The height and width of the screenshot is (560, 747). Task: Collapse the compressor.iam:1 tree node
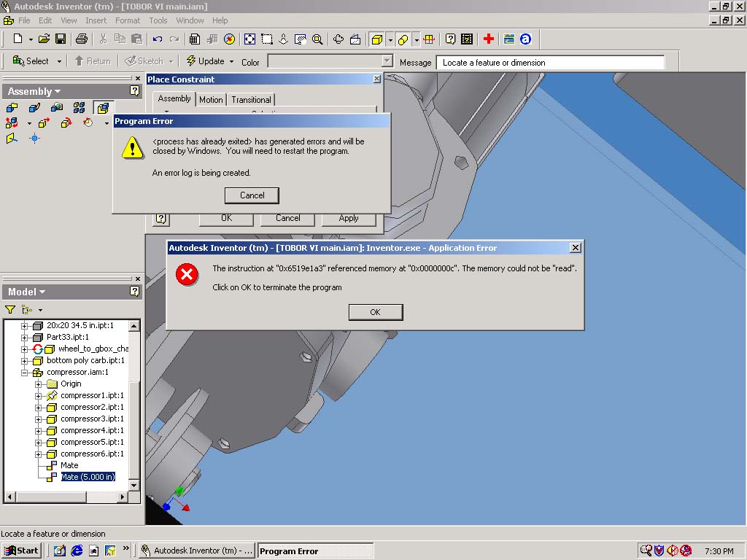[x=24, y=373]
